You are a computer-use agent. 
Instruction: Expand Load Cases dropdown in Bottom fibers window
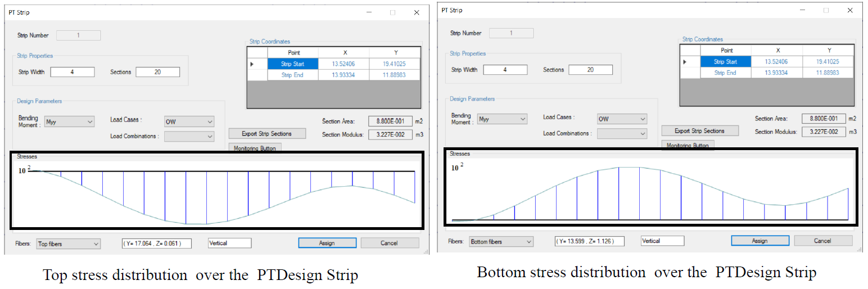coord(622,119)
